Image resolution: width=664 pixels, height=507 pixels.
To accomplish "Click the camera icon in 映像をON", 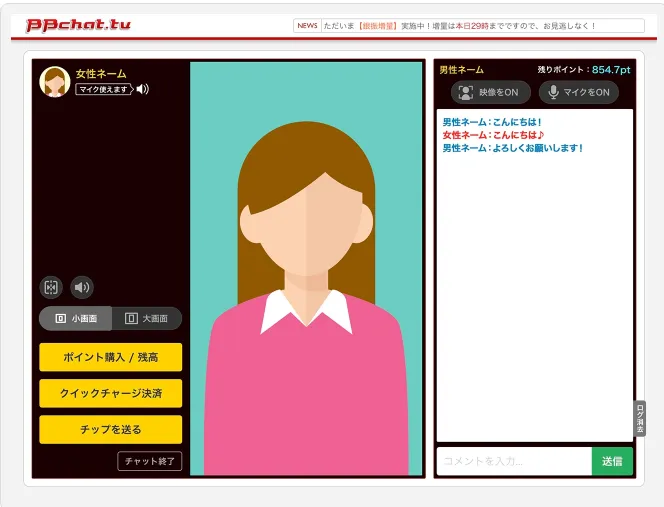I will coord(465,92).
